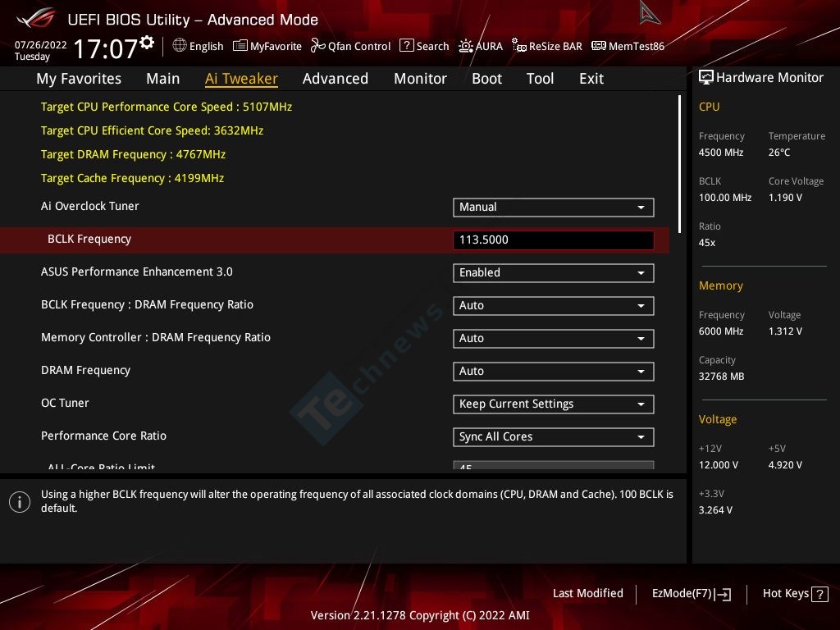Click the Search question-mark icon
840x630 pixels.
pyautogui.click(x=407, y=46)
